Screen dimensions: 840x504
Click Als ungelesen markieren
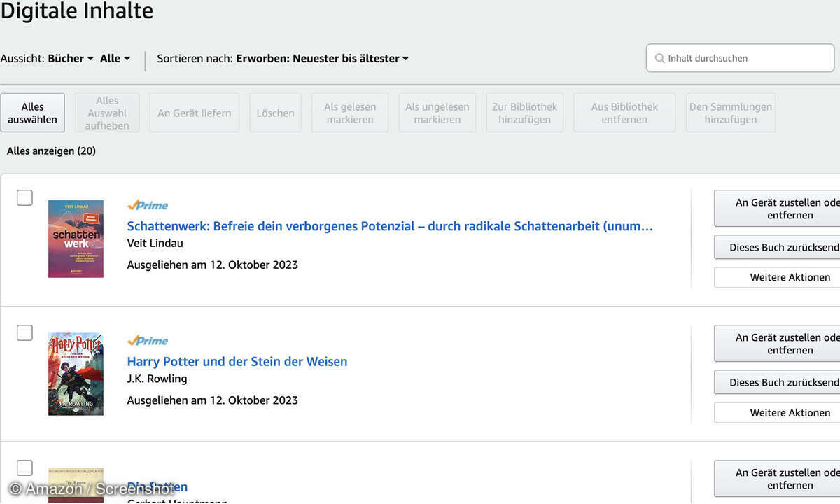437,113
